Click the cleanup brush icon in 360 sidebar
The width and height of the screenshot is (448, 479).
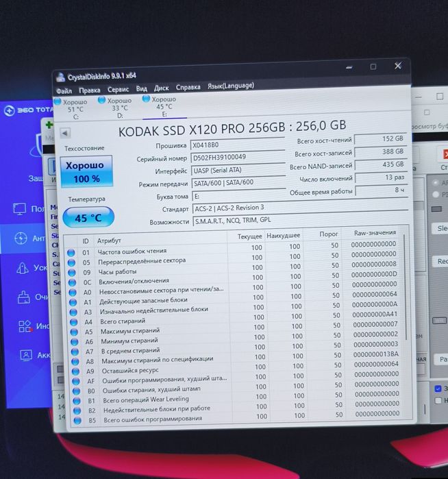pos(23,297)
